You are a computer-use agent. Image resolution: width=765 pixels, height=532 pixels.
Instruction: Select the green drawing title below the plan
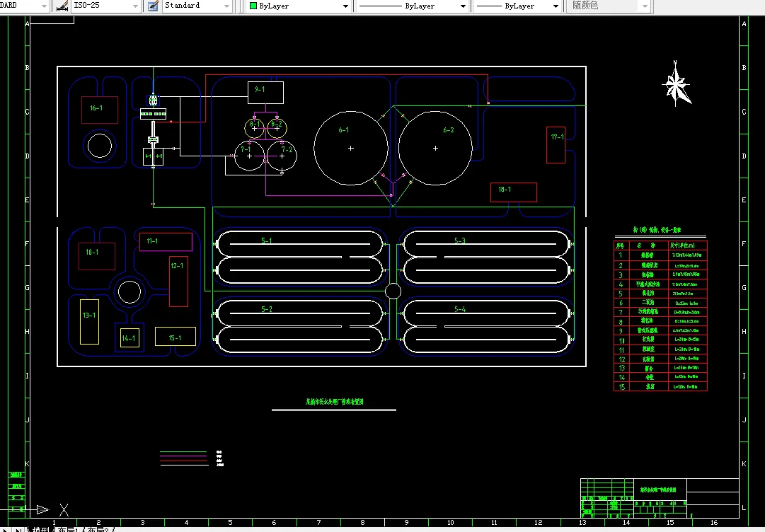tap(335, 402)
